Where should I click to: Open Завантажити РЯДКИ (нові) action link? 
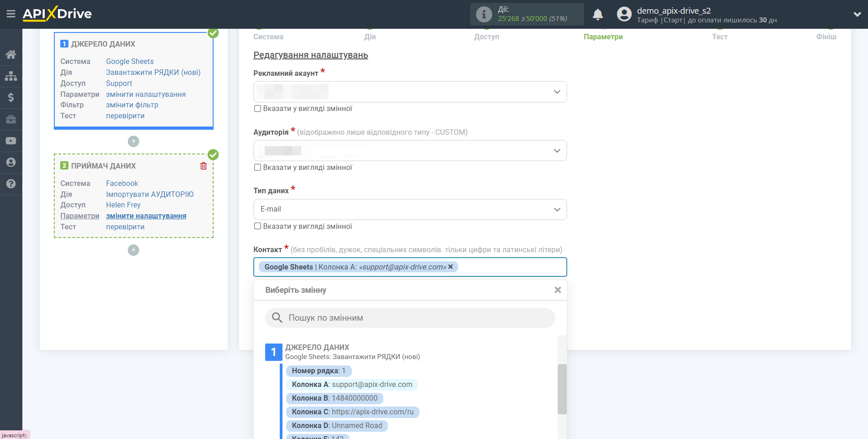point(153,72)
